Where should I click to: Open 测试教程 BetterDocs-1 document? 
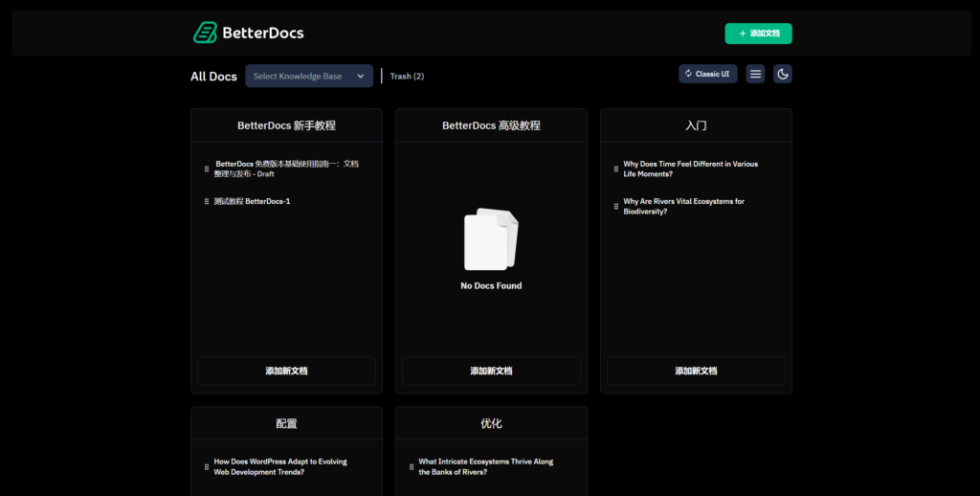[252, 201]
